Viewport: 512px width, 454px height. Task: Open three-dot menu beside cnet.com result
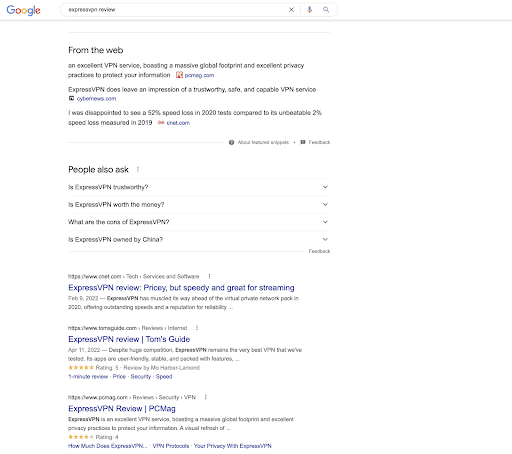[209, 276]
